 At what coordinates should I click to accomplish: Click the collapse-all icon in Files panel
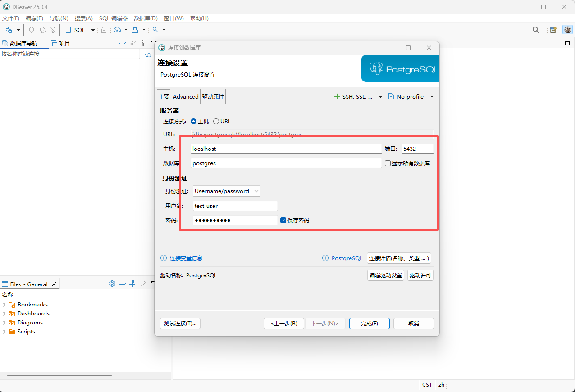pos(123,284)
